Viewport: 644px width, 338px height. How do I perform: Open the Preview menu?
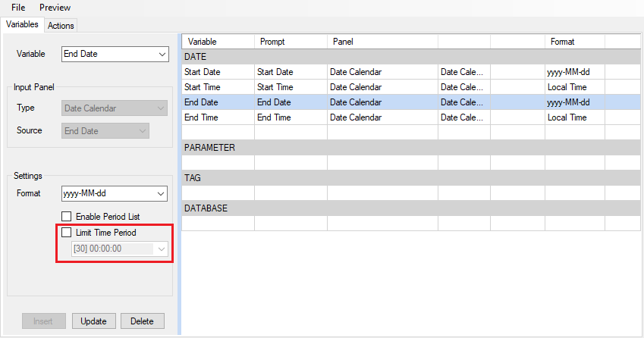[55, 8]
